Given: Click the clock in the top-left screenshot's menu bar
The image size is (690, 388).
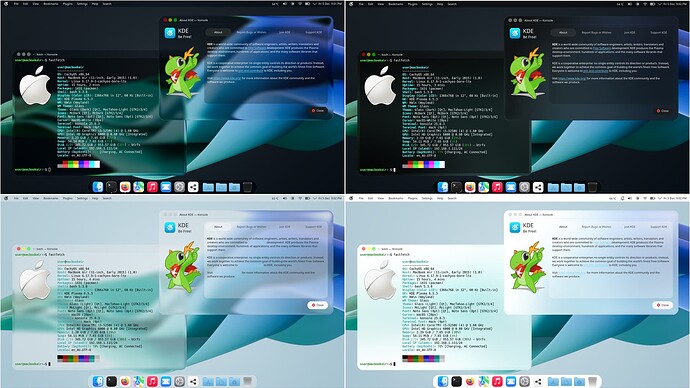Looking at the screenshot, I should pyautogui.click(x=330, y=4).
